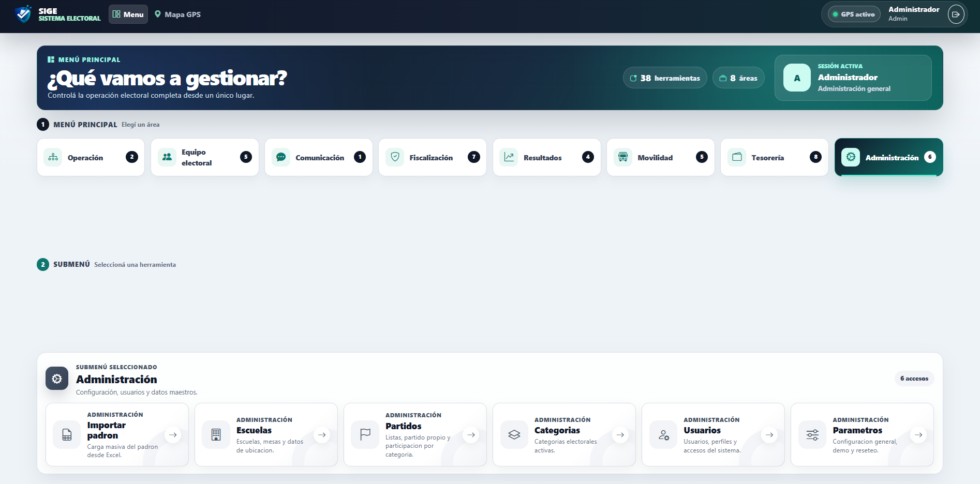
Task: Open the Operación area card
Action: tap(91, 157)
